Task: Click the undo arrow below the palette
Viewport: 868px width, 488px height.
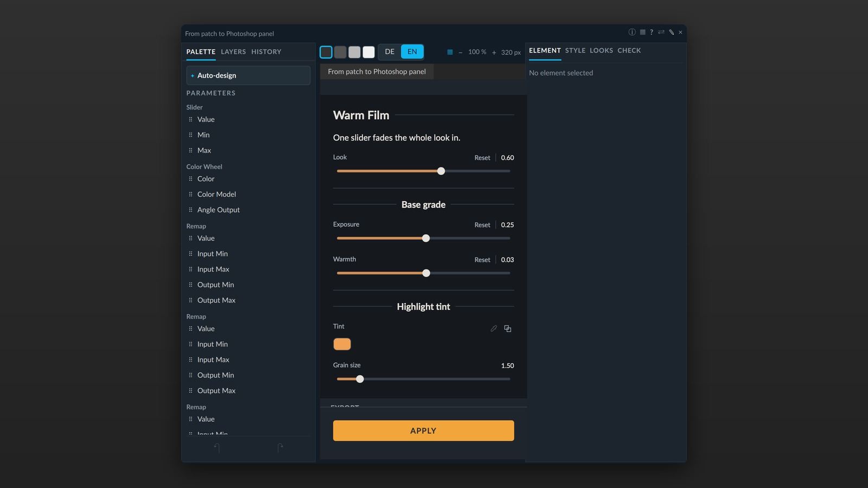Action: point(217,448)
